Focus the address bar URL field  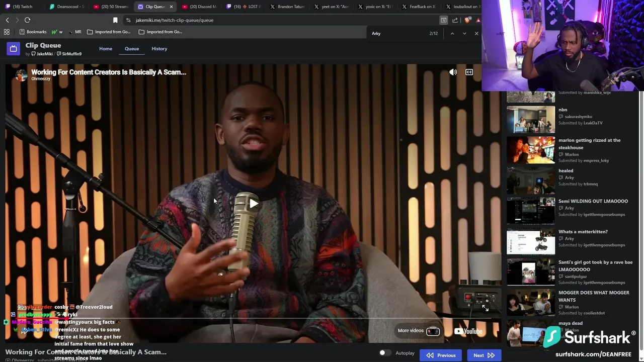282,20
